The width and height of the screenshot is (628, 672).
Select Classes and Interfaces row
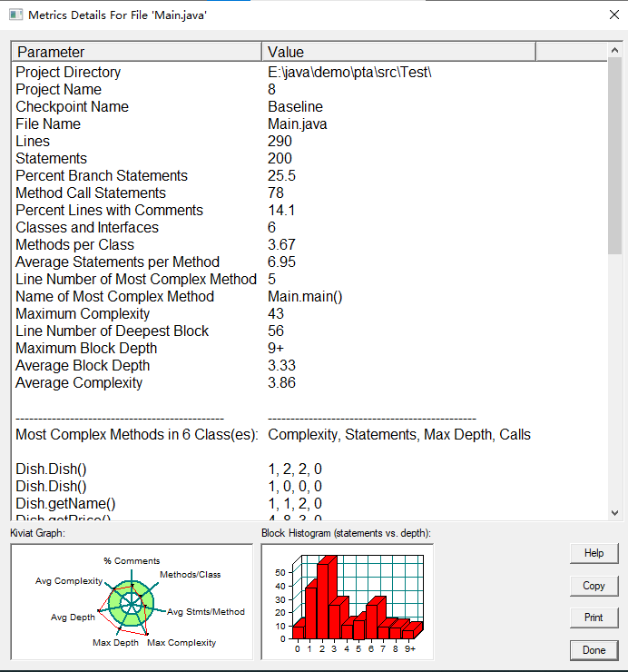pyautogui.click(x=309, y=228)
